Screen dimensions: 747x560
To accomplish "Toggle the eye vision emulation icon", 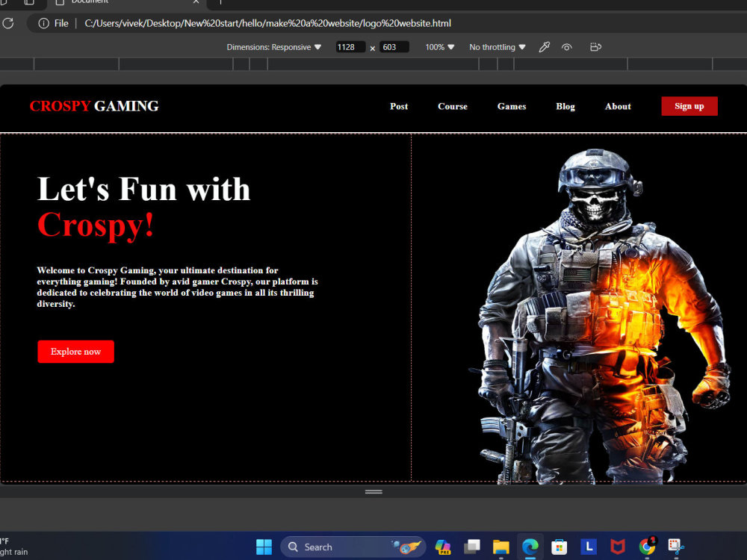I will pos(566,47).
